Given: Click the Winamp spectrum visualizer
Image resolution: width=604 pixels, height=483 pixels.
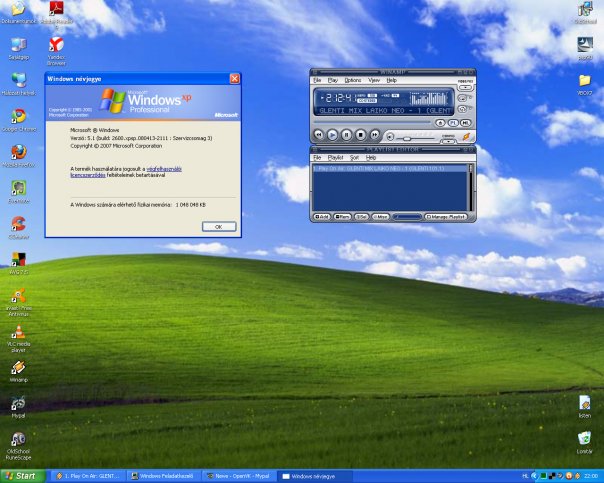Looking at the screenshot, I should point(429,99).
